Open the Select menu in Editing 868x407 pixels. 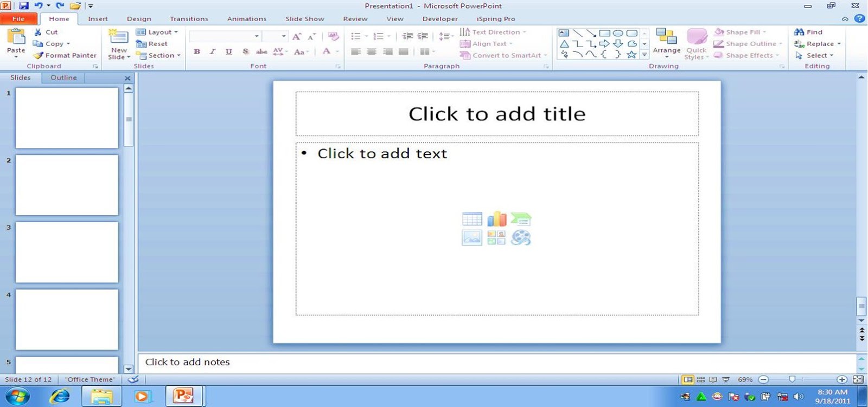click(814, 55)
